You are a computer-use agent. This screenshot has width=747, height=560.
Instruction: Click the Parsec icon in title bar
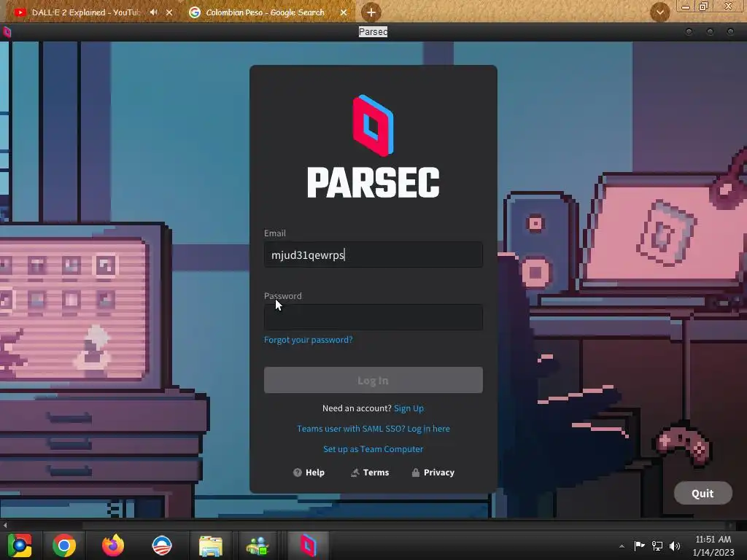pyautogui.click(x=7, y=32)
